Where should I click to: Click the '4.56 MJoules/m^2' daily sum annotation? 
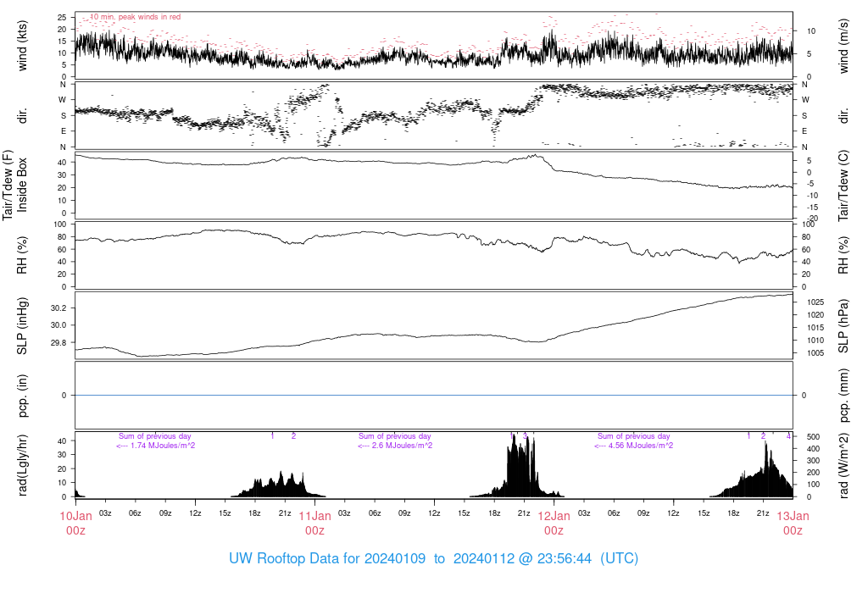[x=634, y=446]
